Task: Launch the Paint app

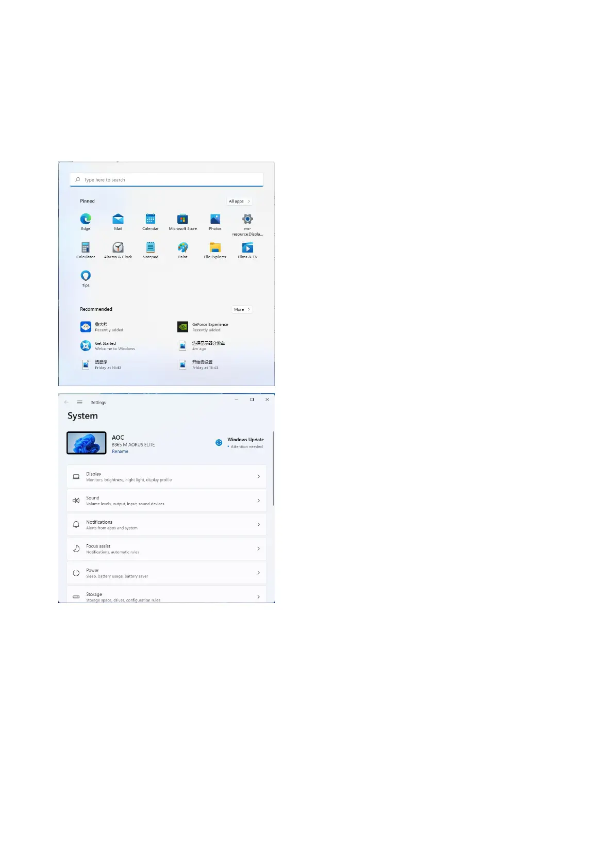Action: point(182,248)
